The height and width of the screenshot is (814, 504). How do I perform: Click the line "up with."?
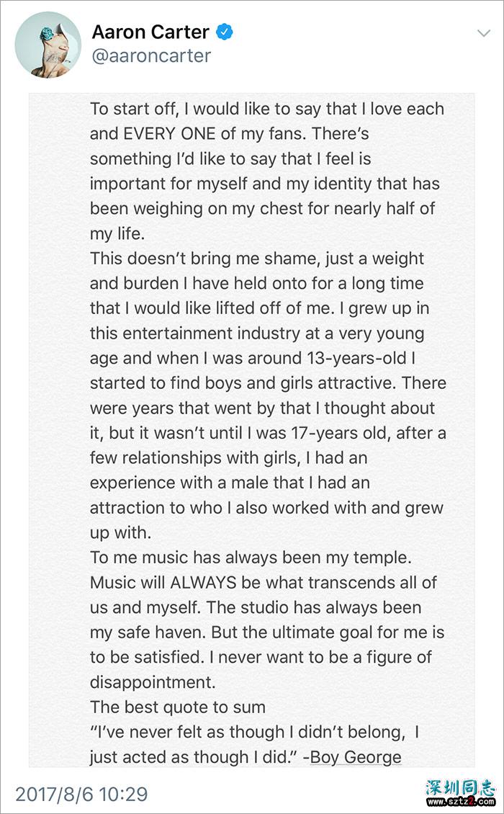[120, 533]
